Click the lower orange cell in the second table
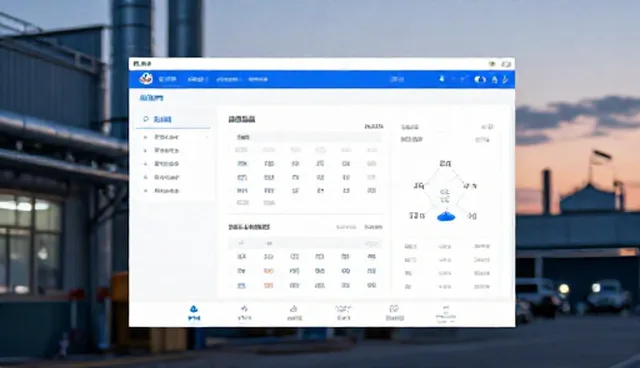Screen dimensions: 640x368 269,286
